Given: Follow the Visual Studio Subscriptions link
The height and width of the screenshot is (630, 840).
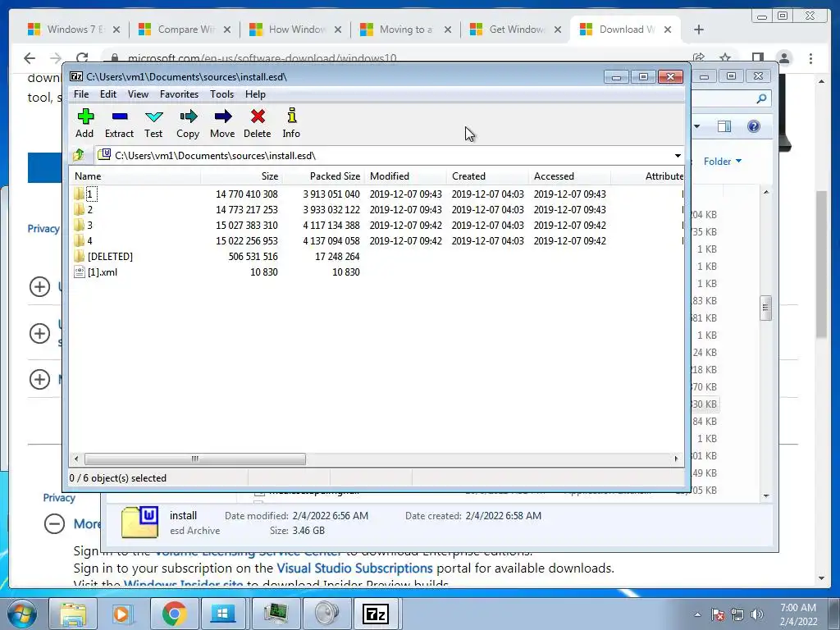Looking at the screenshot, I should click(x=354, y=568).
